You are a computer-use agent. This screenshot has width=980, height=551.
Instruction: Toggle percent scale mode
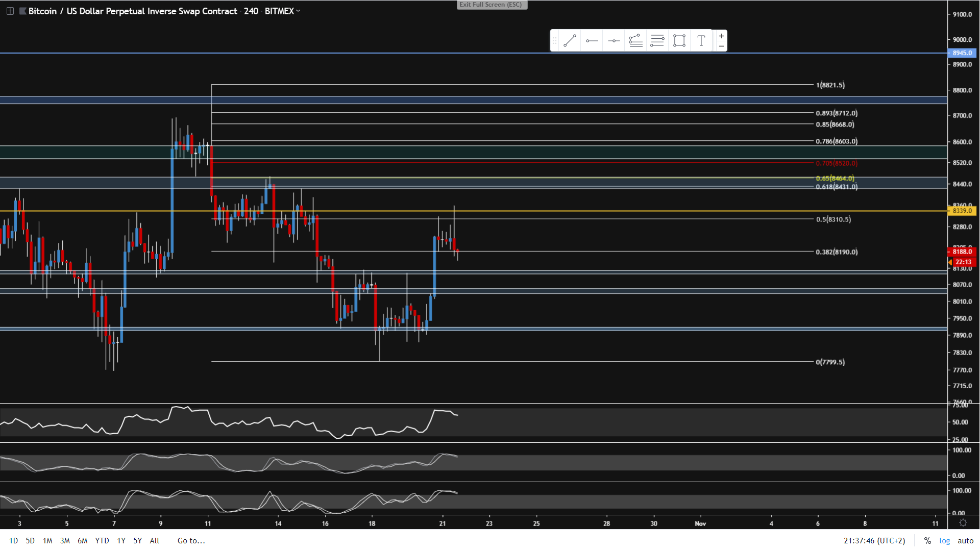(927, 541)
